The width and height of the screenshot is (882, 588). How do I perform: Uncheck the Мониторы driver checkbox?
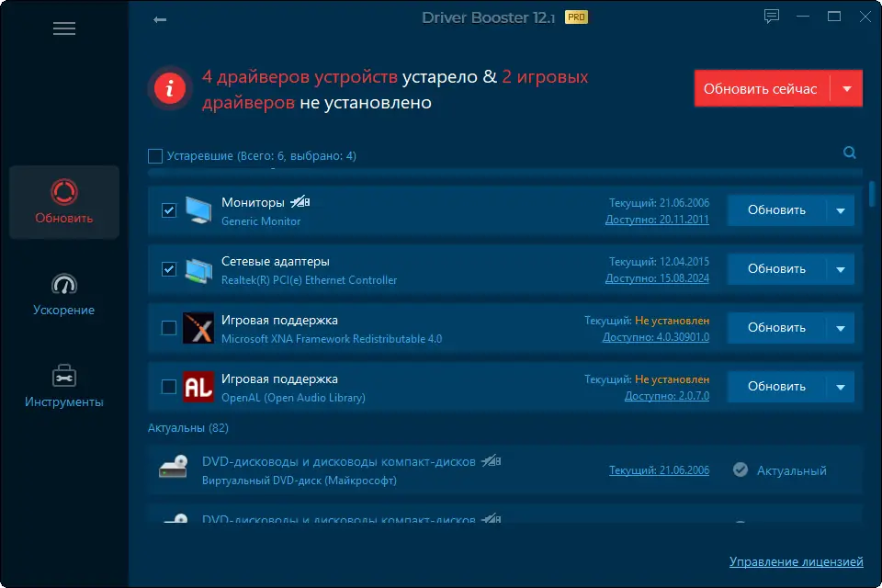(168, 210)
